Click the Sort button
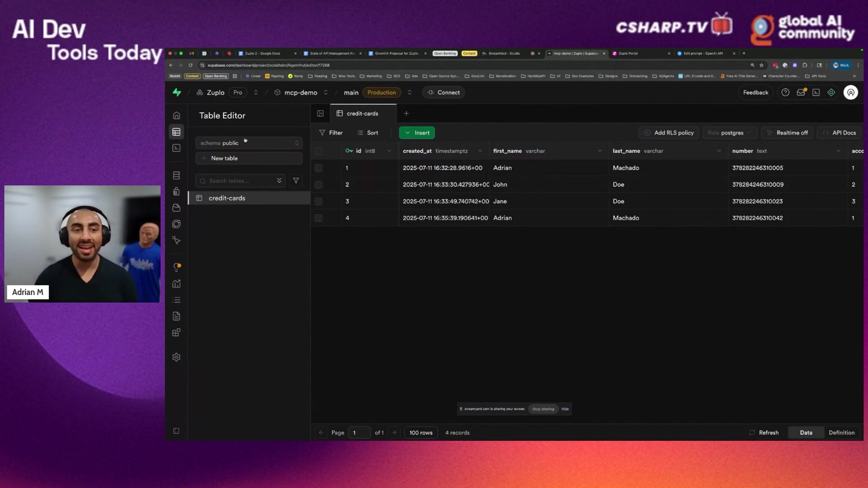 tap(368, 133)
